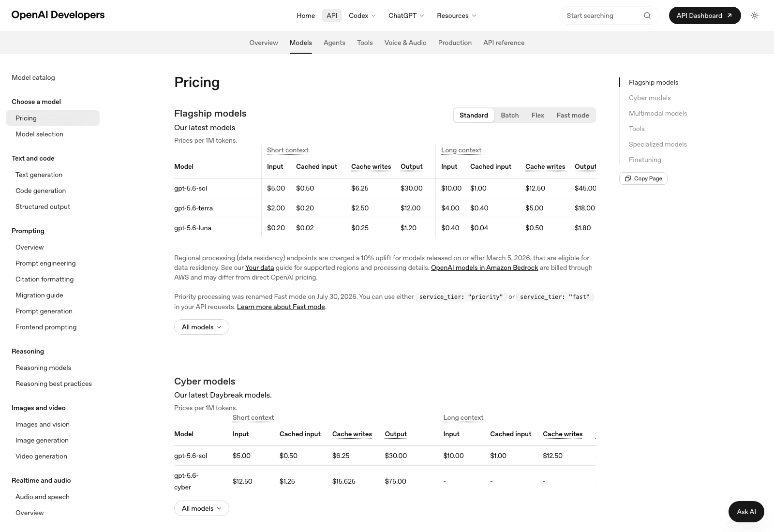Open Audio and speech in sidebar

(43, 497)
